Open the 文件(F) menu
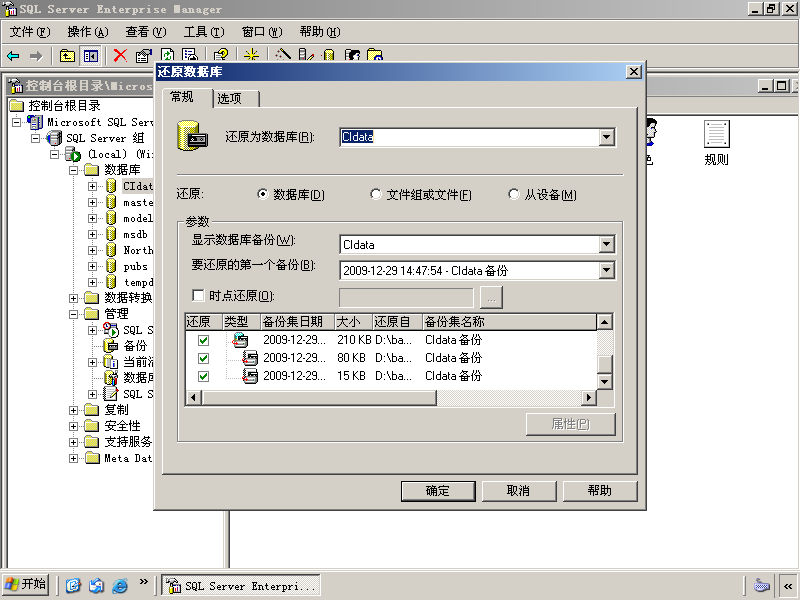Viewport: 800px width, 600px height. click(x=30, y=32)
